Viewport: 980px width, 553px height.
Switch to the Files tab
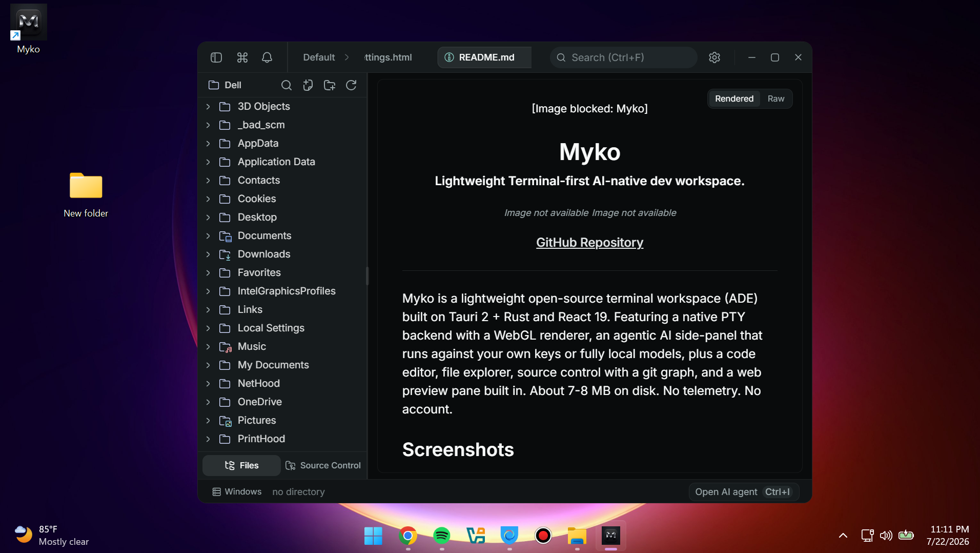[241, 465]
